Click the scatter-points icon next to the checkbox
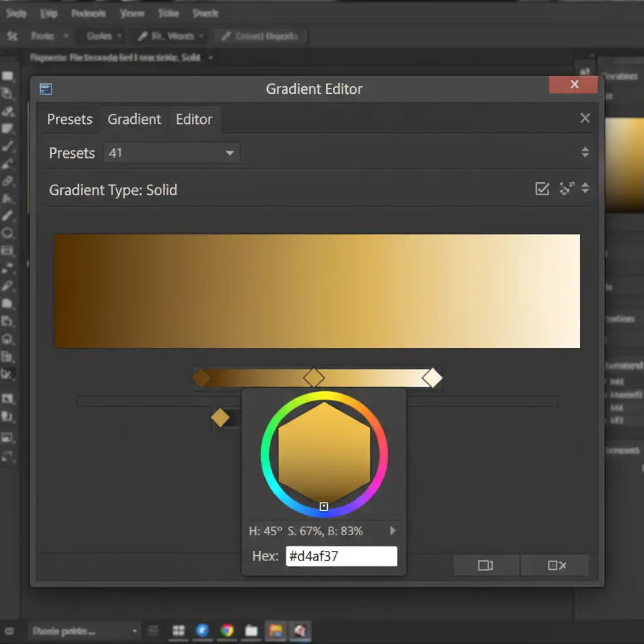Viewport: 644px width, 644px height. 566,188
